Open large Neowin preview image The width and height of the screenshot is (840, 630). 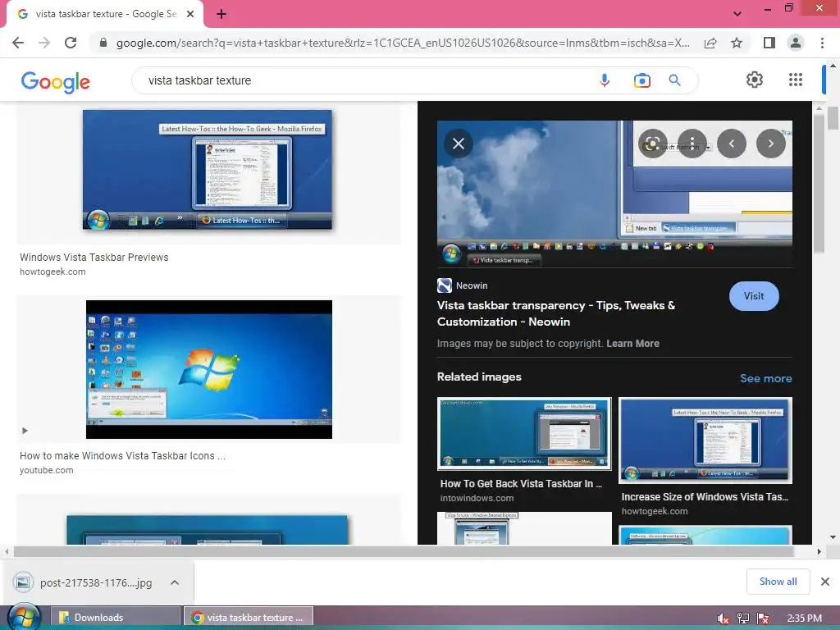pyautogui.click(x=614, y=194)
